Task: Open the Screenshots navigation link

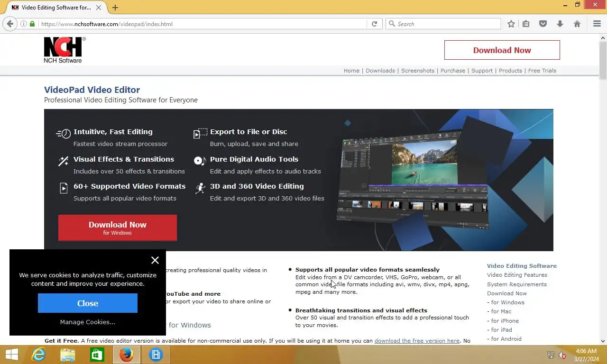Action: 418,71
